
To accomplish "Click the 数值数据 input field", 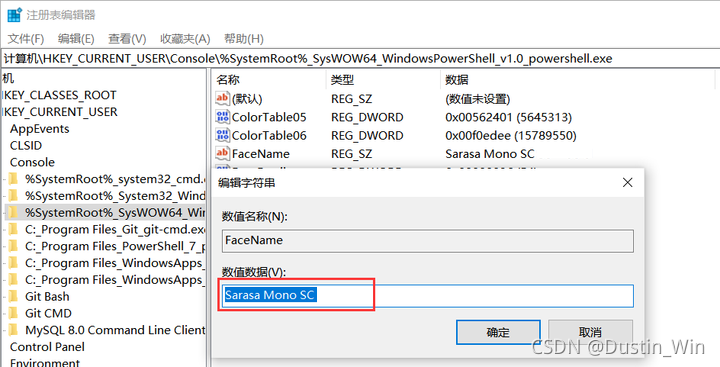I will (428, 296).
